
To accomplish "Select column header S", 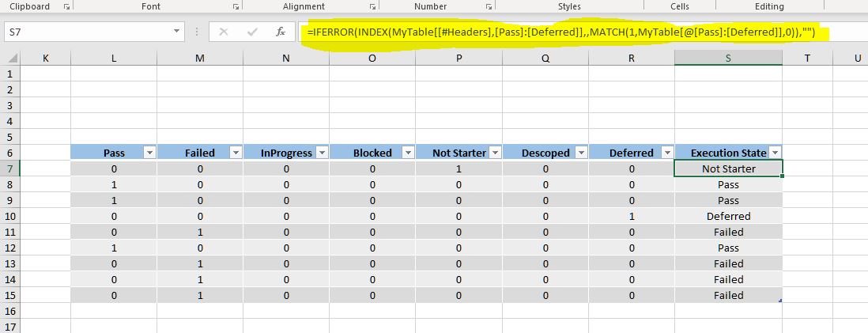I will 729,59.
